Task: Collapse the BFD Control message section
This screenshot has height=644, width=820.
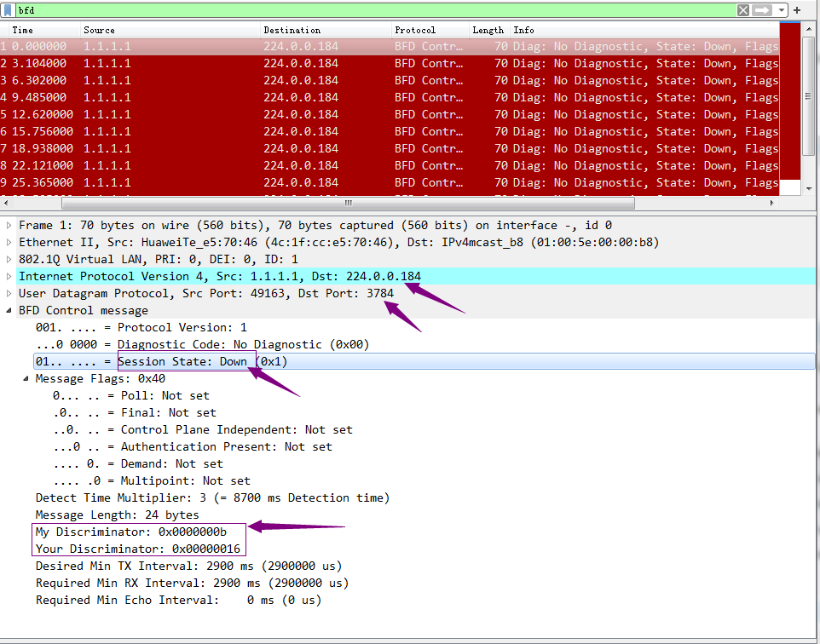Action: (x=9, y=311)
